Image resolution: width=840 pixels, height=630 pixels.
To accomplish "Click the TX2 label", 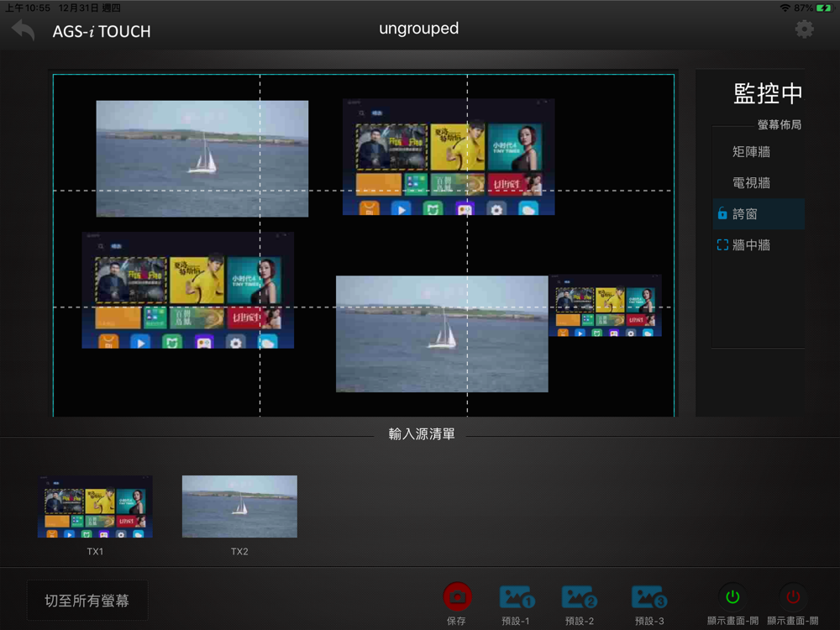I will (239, 551).
